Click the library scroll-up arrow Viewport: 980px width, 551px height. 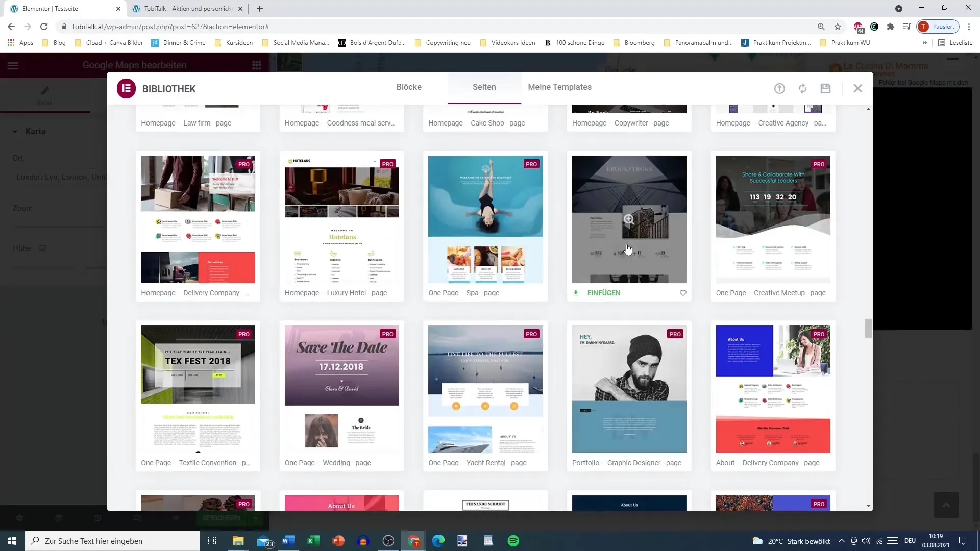click(868, 109)
